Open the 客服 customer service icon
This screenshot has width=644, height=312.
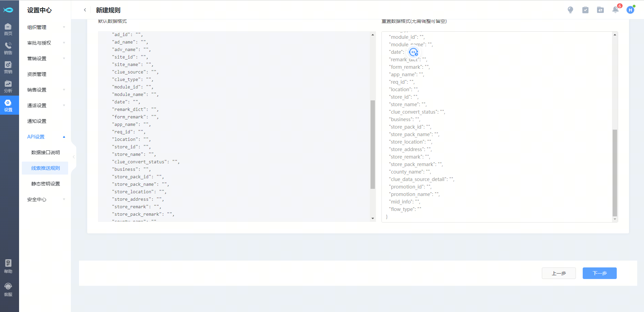[x=8, y=289]
